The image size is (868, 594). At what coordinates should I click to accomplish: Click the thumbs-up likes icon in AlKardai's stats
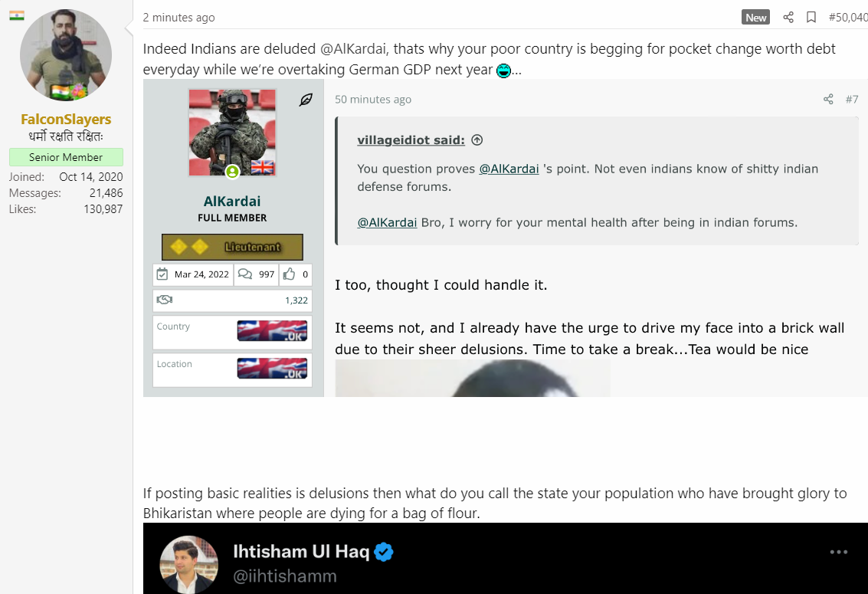tap(289, 274)
